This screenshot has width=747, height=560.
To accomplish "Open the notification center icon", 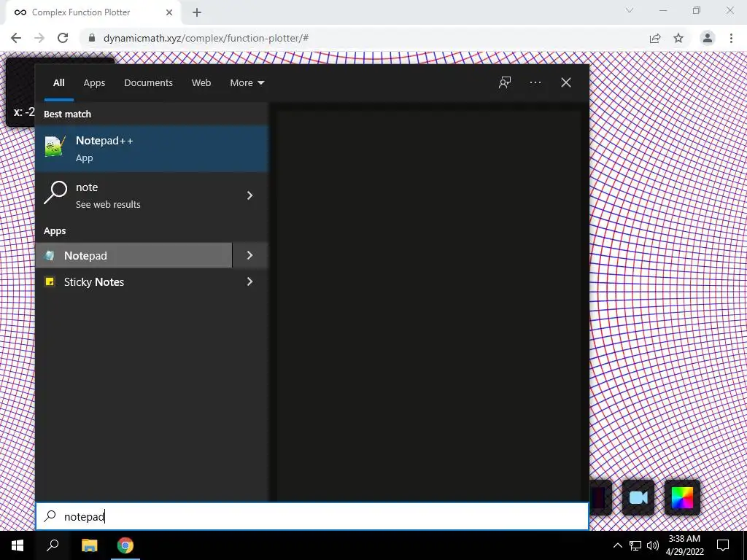I will 723,545.
